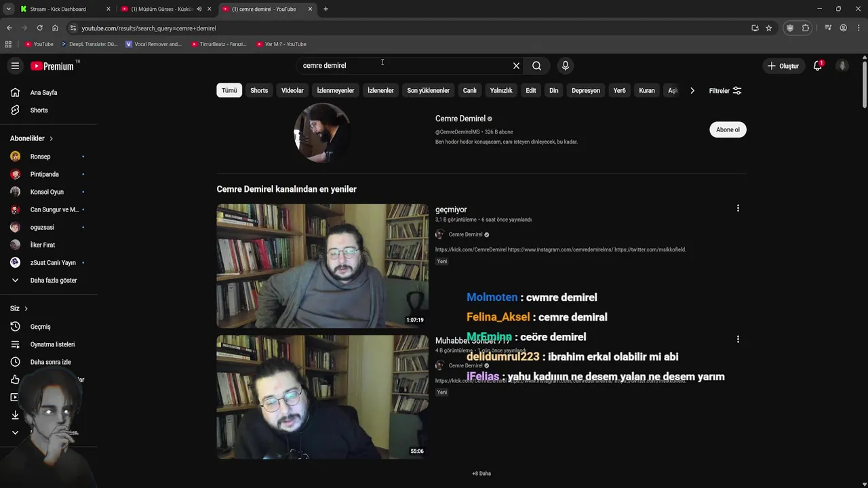Screen dimensions: 868x488
Task: Open browser home page
Action: point(55,28)
